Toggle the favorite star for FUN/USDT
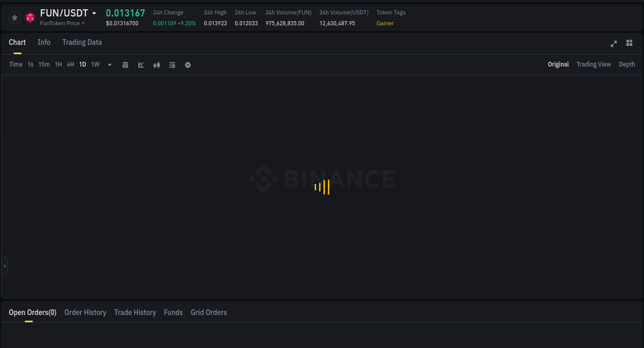Screen dimensions: 644x348 (x=14, y=17)
